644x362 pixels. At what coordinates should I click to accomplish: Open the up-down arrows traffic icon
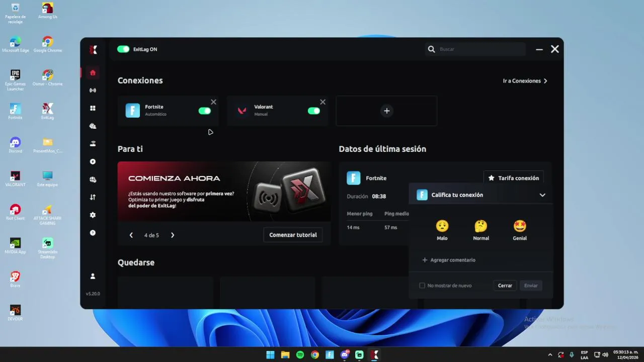coord(93,197)
